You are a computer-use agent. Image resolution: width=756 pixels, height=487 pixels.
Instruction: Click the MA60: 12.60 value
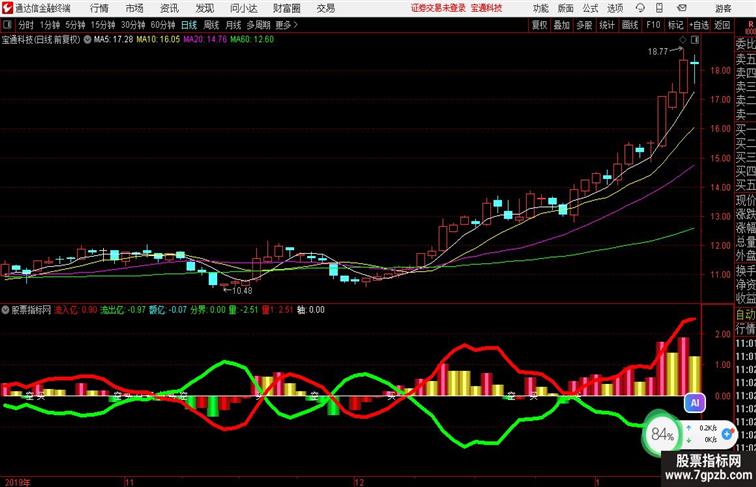click(x=252, y=40)
